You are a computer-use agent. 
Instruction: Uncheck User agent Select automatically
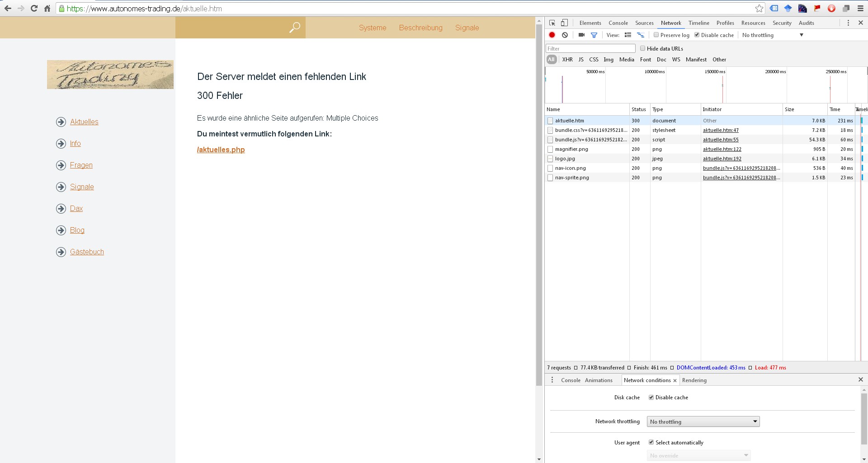651,443
